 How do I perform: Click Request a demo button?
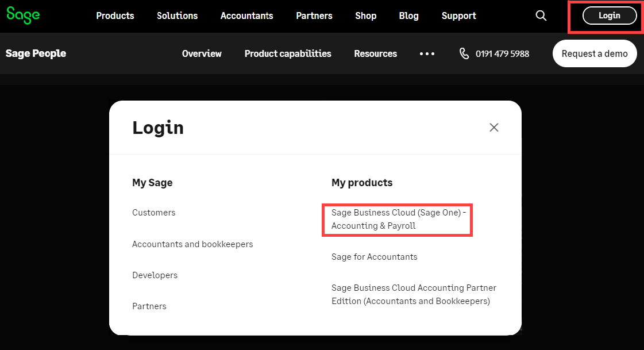594,53
